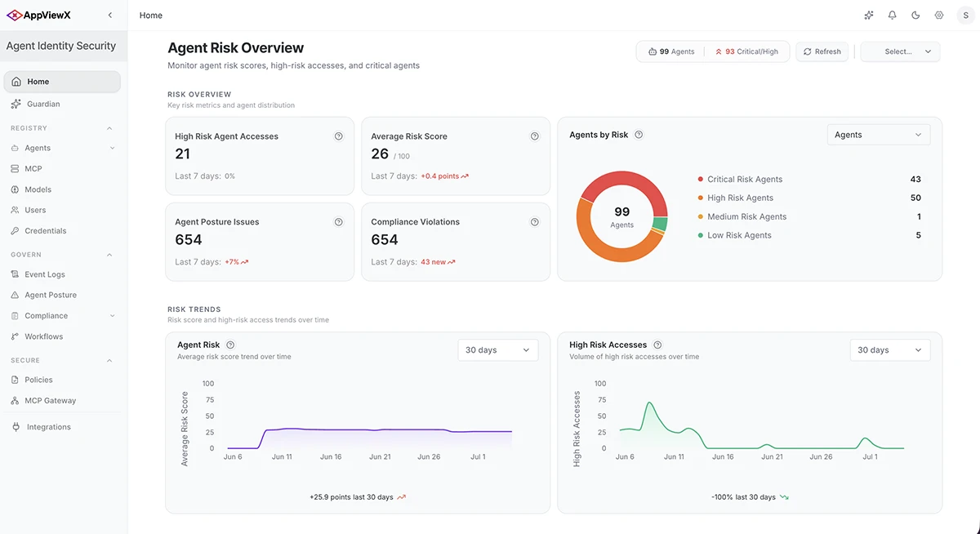Viewport: 980px width, 534px height.
Task: Show help for High Risk Agent Accesses
Action: [339, 136]
